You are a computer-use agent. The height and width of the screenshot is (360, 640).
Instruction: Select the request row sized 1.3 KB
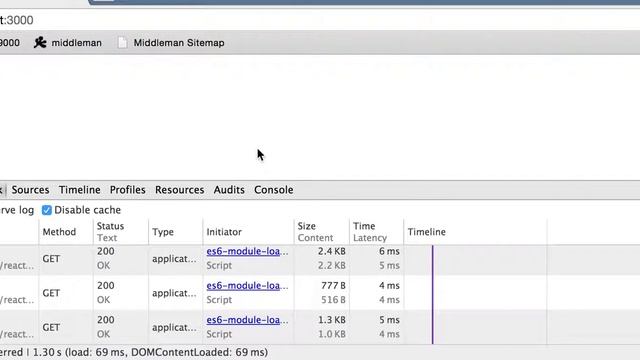tap(320, 327)
